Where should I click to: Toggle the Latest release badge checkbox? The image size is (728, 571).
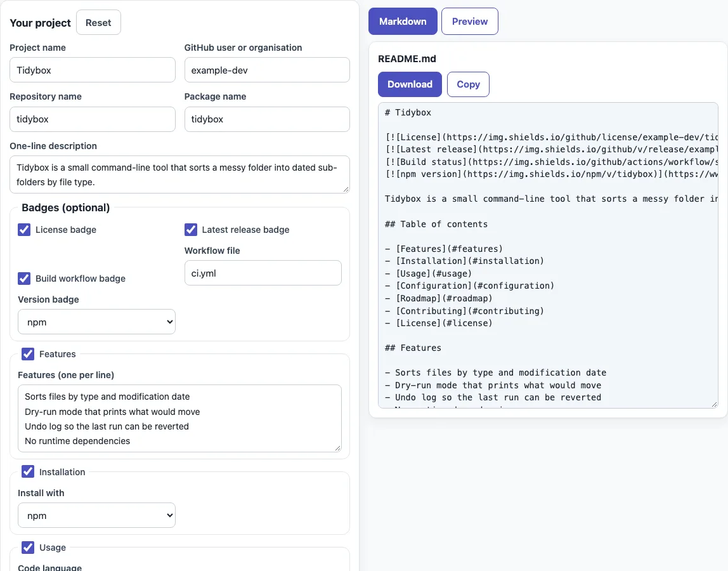191,230
